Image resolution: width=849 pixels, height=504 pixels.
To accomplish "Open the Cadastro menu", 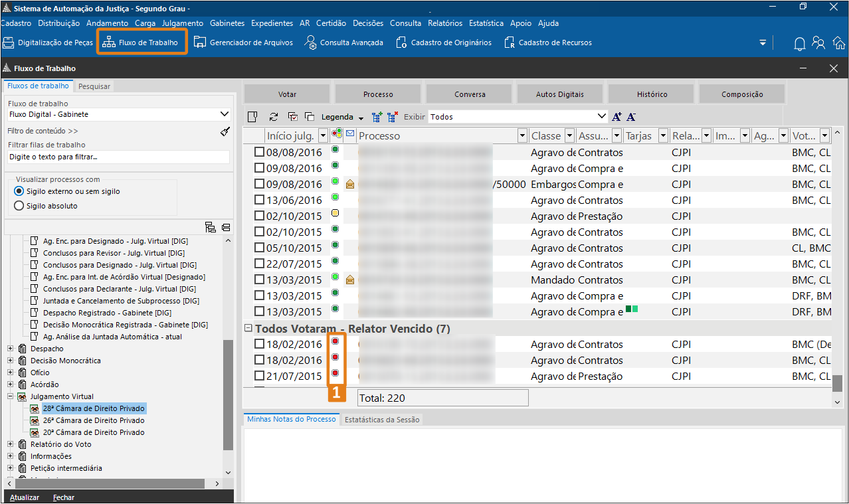I will pos(16,23).
